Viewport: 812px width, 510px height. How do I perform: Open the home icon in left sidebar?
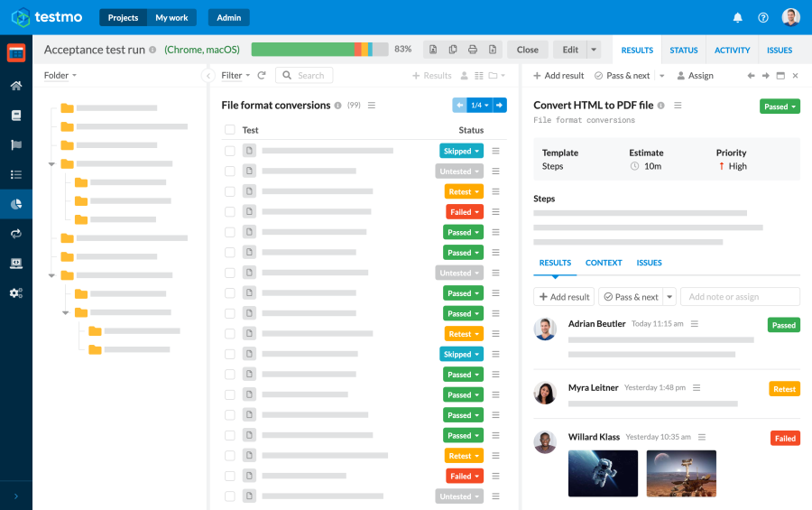point(15,86)
